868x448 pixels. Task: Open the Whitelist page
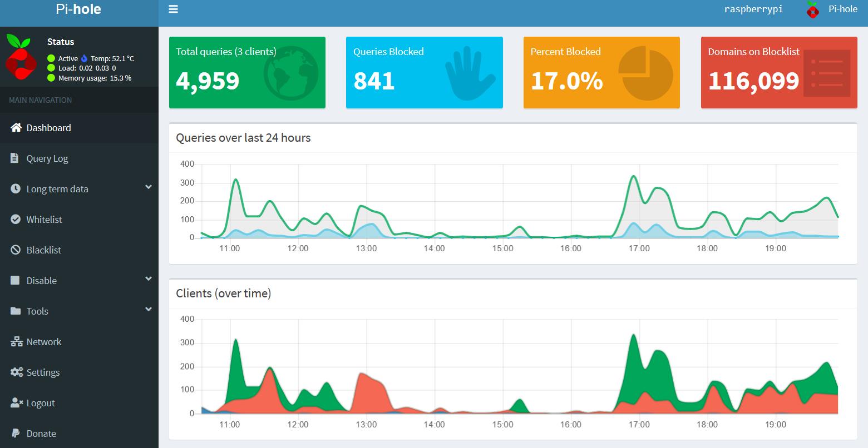(x=79, y=220)
